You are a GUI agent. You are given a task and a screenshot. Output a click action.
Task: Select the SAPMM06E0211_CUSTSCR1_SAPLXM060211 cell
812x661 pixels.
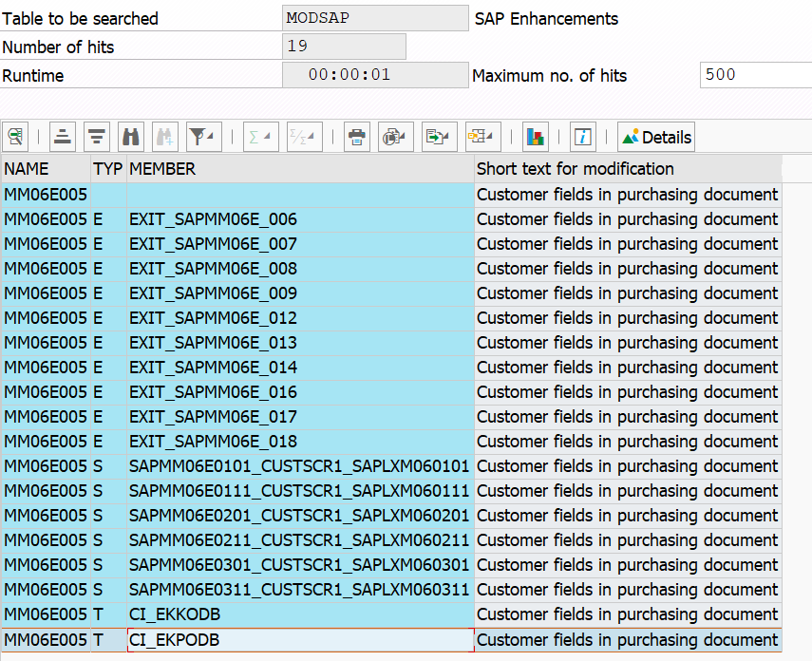pos(300,540)
